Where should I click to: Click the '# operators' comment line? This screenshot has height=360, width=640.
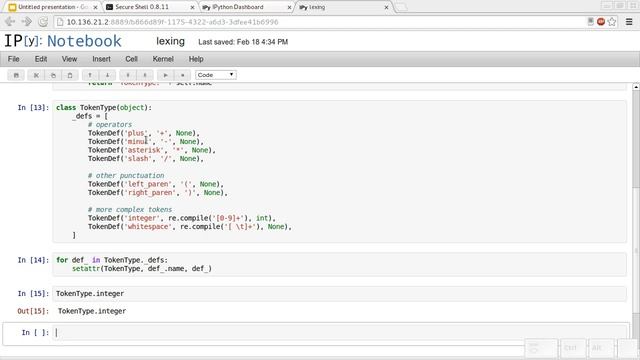coord(110,124)
